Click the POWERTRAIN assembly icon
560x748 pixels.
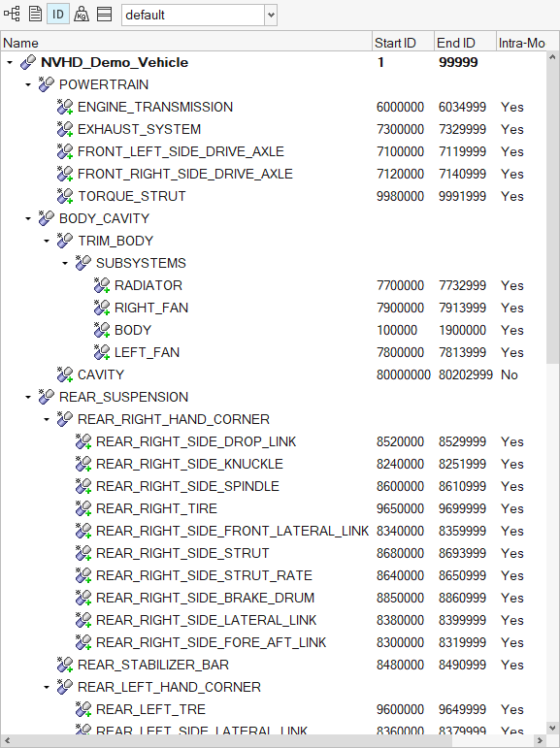point(47,84)
